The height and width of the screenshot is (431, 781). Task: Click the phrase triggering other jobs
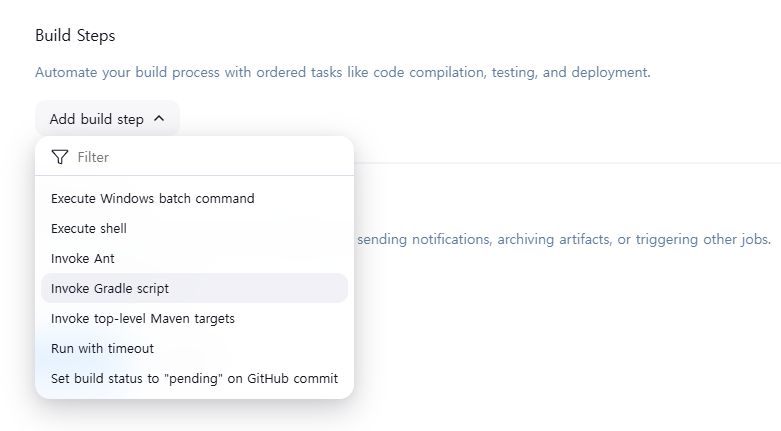(703, 239)
